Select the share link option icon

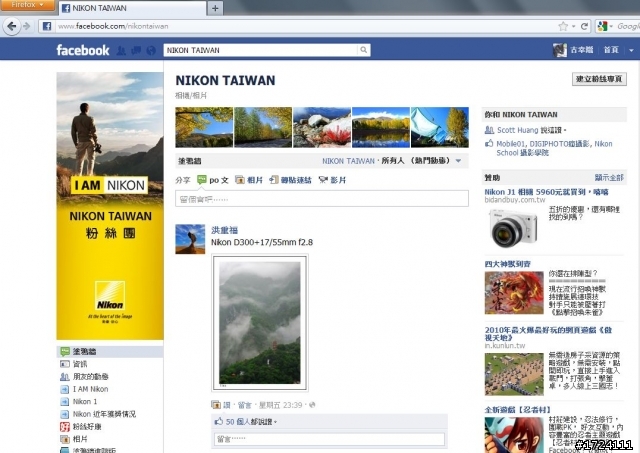pyautogui.click(x=273, y=180)
